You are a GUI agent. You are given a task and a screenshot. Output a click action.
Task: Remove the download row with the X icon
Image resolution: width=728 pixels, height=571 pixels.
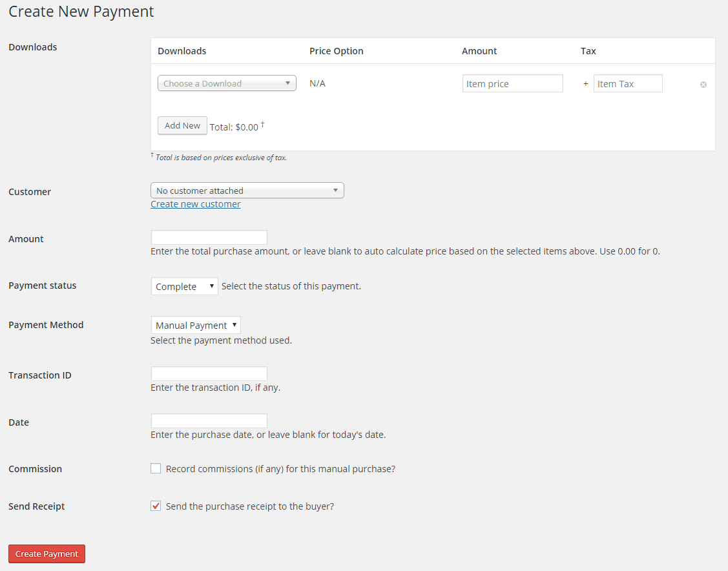pyautogui.click(x=703, y=85)
